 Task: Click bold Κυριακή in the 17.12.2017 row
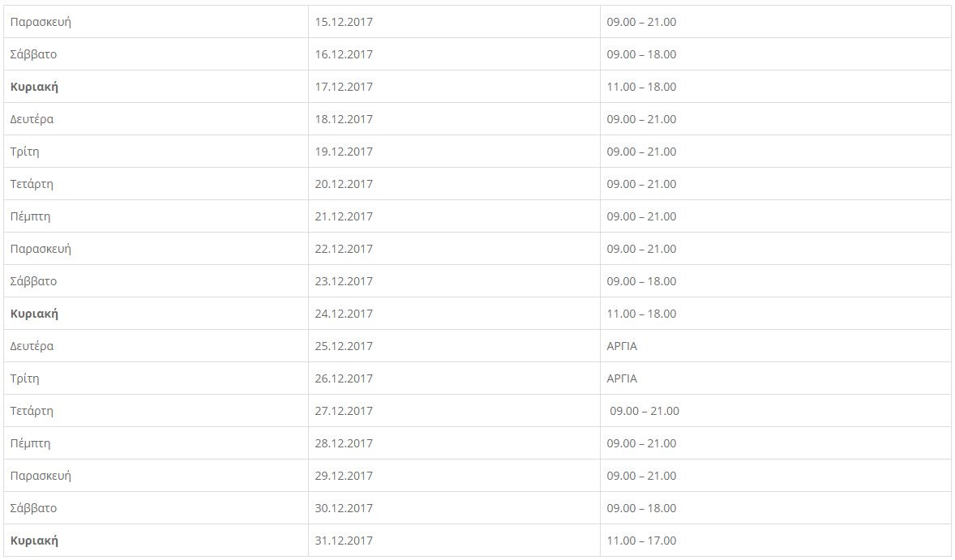[x=34, y=87]
